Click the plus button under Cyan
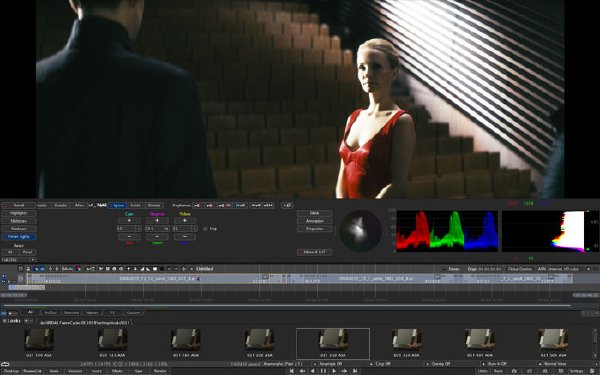The image size is (600, 375). pyautogui.click(x=129, y=220)
